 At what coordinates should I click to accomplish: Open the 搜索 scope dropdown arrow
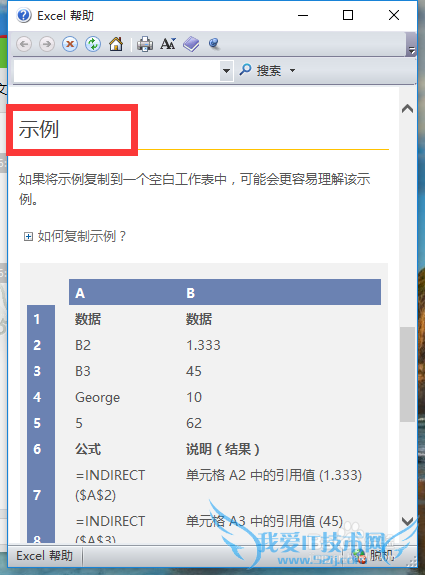292,70
